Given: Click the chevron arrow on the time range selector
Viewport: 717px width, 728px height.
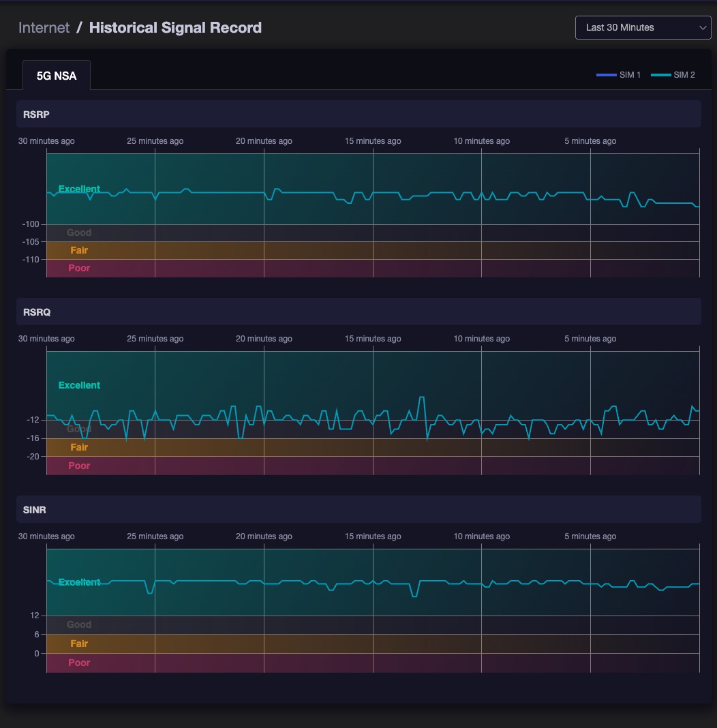Looking at the screenshot, I should tap(703, 28).
